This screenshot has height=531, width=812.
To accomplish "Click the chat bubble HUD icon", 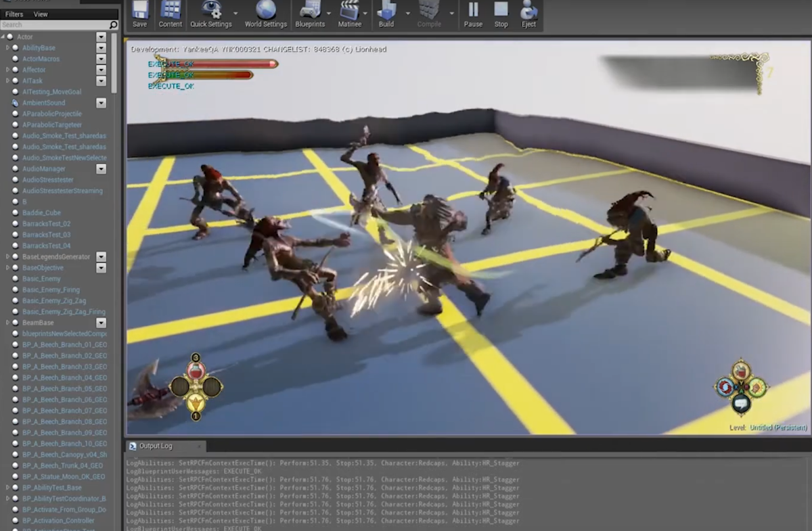I will tap(741, 405).
